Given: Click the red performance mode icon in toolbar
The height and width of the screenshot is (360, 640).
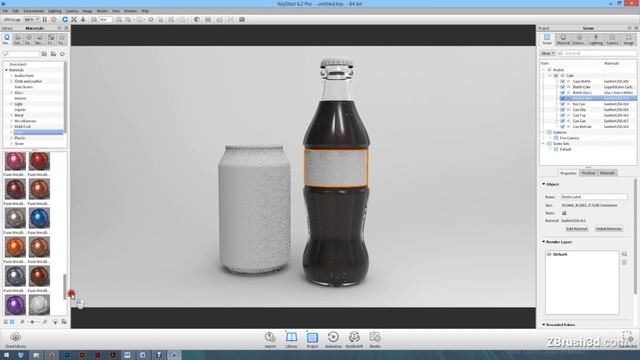Looking at the screenshot, I should (53, 19).
